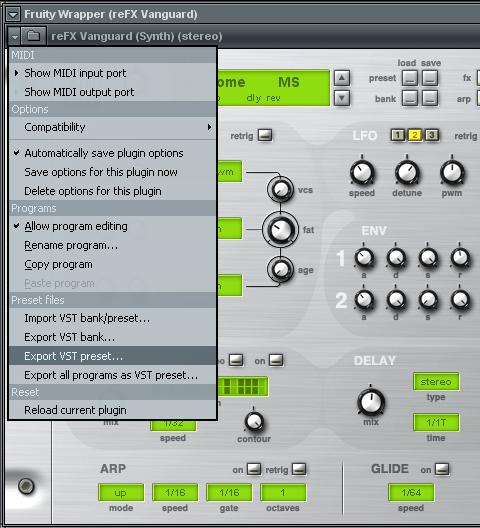Click the age knob
This screenshot has height=528, width=480.
[x=281, y=269]
